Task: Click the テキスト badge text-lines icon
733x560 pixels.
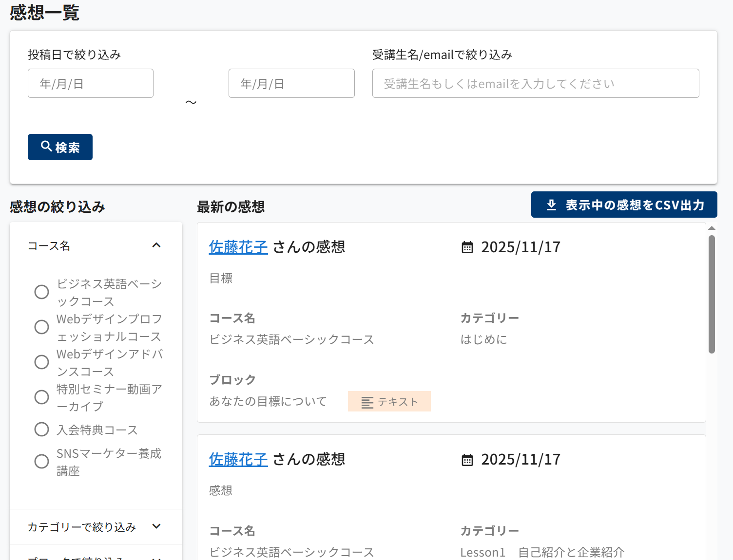Action: point(367,402)
